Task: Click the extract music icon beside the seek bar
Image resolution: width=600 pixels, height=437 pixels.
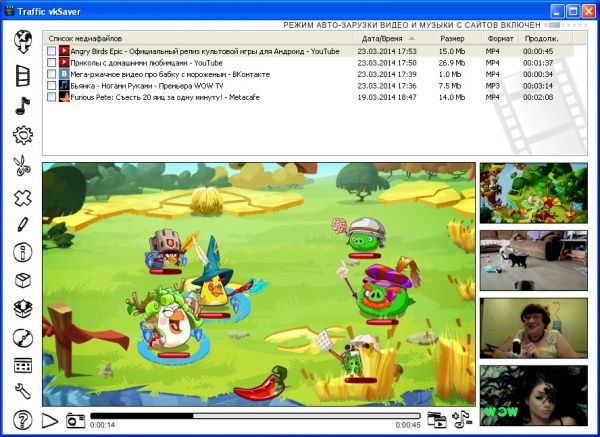Action: (x=462, y=420)
